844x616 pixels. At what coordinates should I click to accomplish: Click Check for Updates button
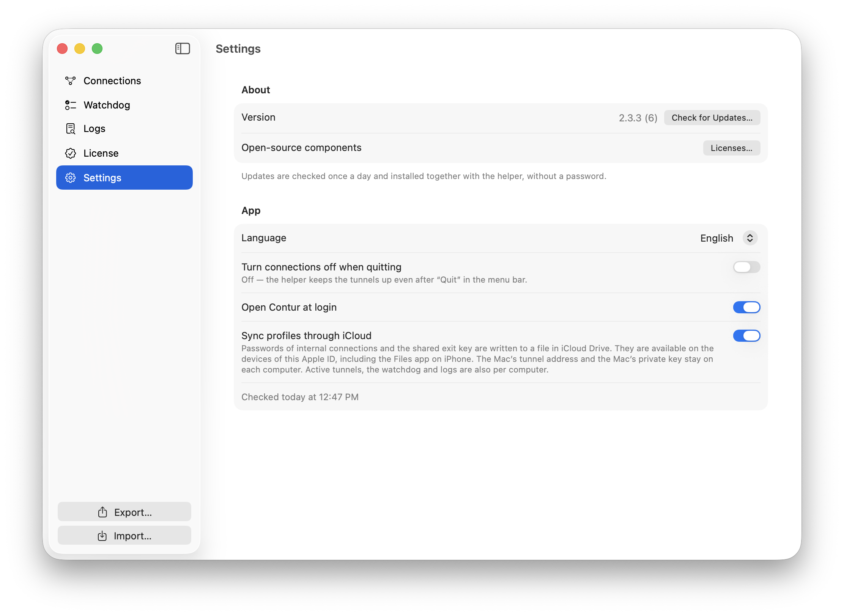point(712,118)
